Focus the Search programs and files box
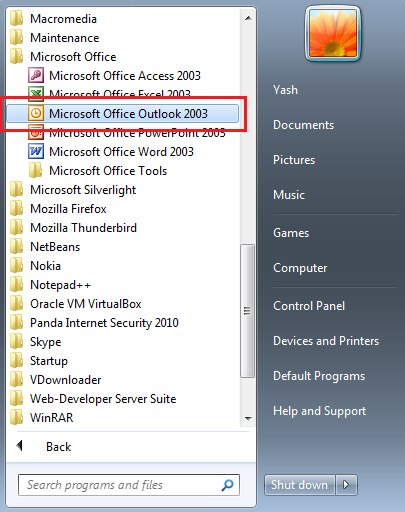The width and height of the screenshot is (405, 512). coord(129,485)
